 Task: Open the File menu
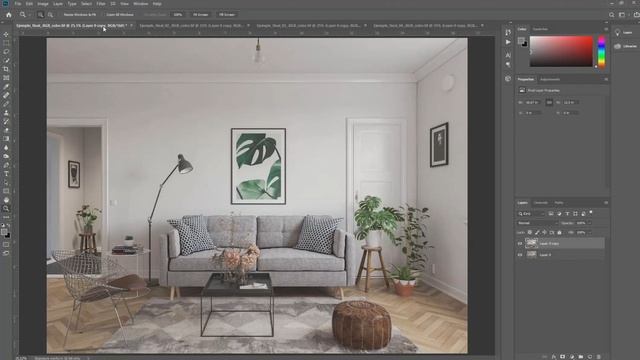18,4
